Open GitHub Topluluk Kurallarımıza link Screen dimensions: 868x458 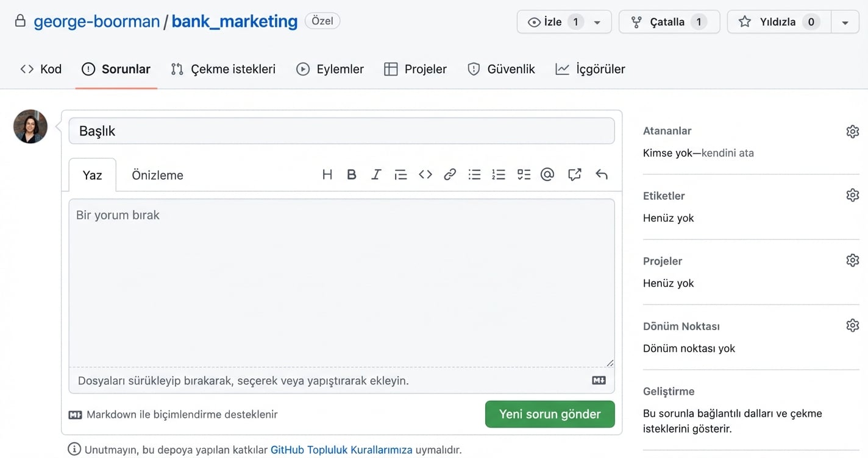coord(341,450)
